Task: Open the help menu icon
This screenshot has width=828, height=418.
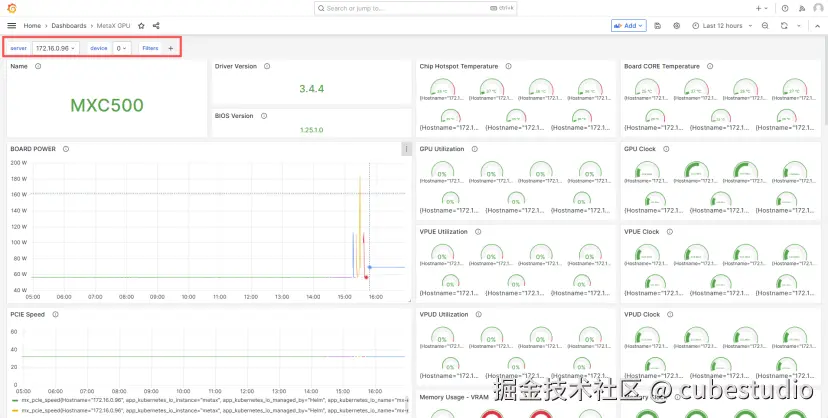Action: [785, 8]
